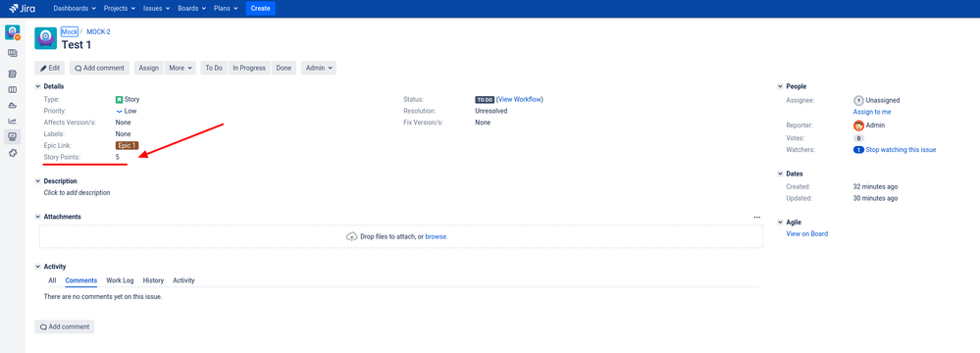Switch to the Work Log tab
The width and height of the screenshot is (980, 353).
[x=120, y=280]
